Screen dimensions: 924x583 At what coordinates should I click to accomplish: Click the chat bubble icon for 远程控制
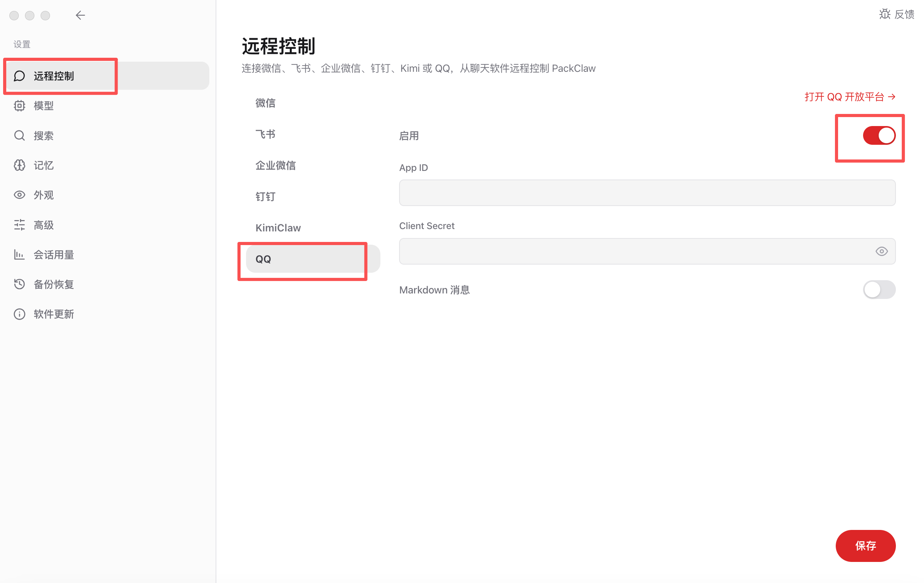pyautogui.click(x=20, y=76)
